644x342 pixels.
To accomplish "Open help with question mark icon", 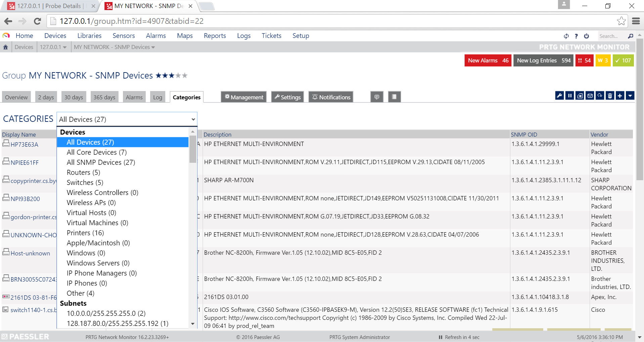I will 576,36.
